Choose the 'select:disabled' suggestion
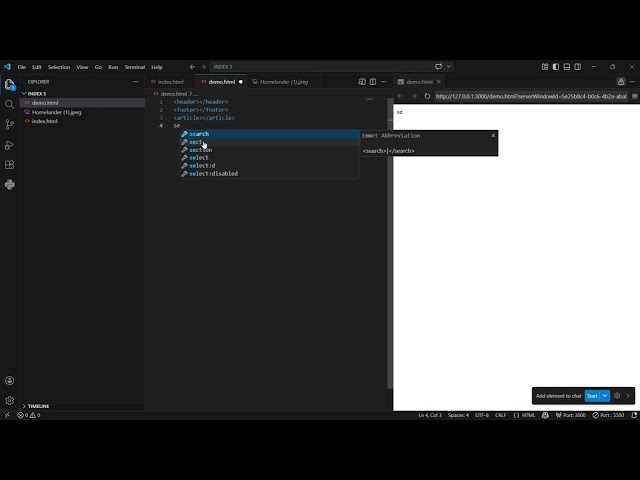Screen dimensions: 640x480 (269, 173)
